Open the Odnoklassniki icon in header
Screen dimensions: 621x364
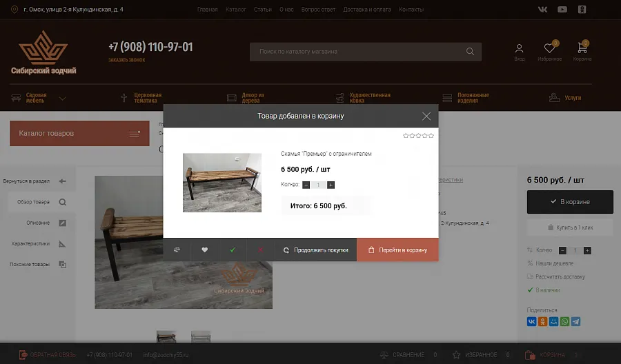[x=582, y=10]
